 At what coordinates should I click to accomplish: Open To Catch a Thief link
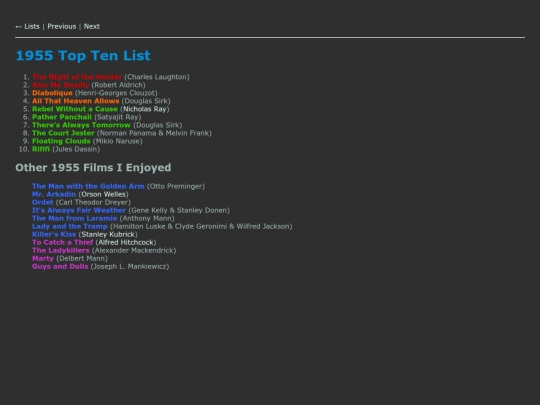pos(63,242)
